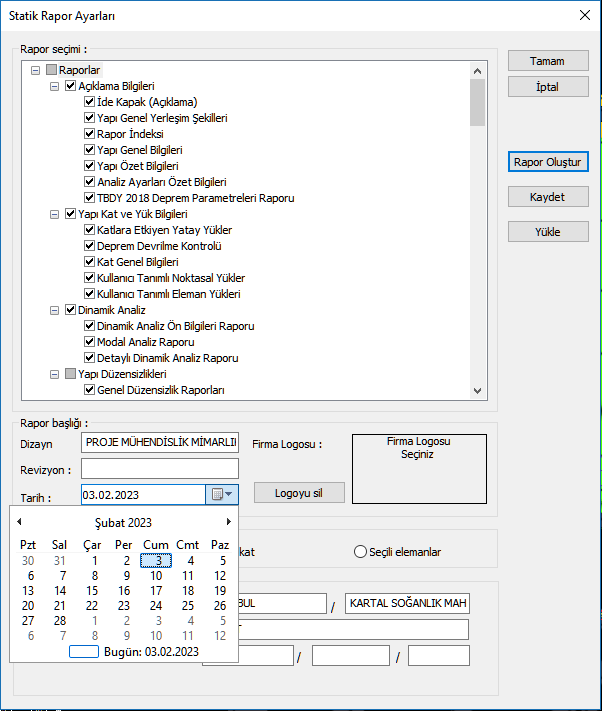The image size is (602, 711).
Task: Uncheck Yapı Genel Yerleşim Şekilleri checkbox
Action: pos(89,118)
